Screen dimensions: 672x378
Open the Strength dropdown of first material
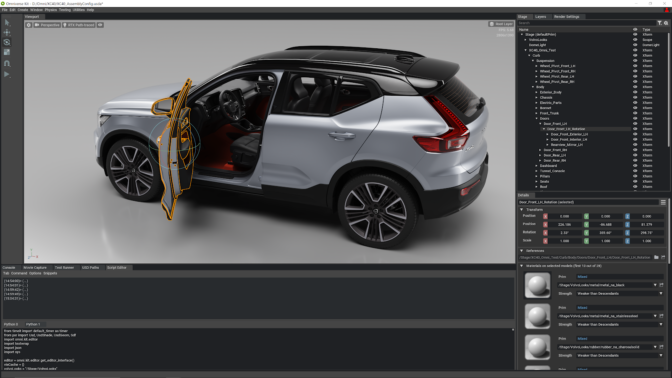tap(620, 294)
